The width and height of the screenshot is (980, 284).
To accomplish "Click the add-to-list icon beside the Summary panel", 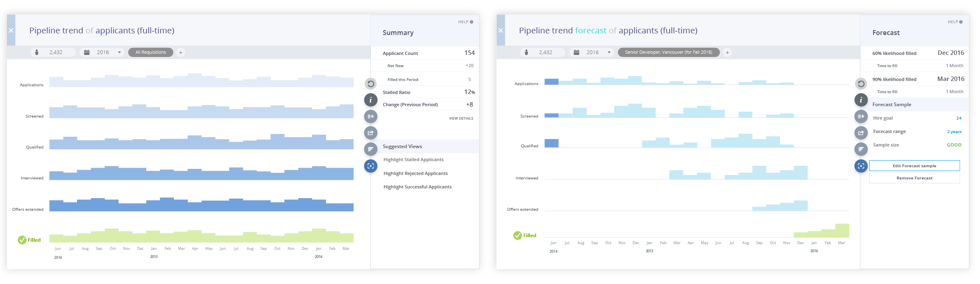I will [x=370, y=116].
